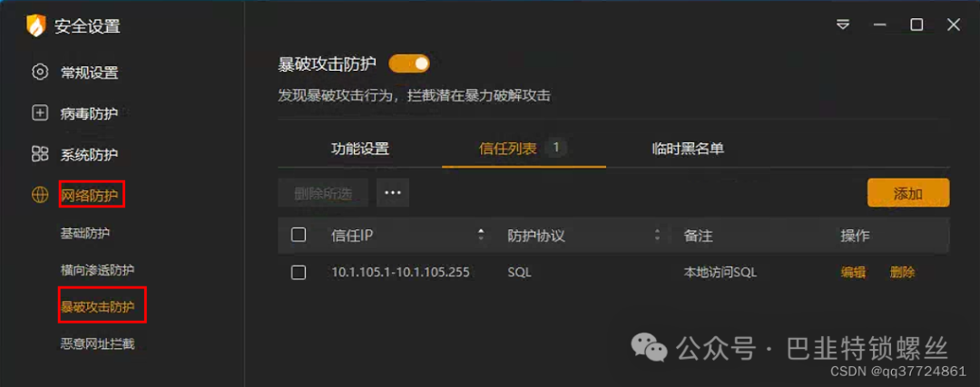Sort by 信任IP column arrows
The height and width of the screenshot is (387, 980).
[481, 235]
